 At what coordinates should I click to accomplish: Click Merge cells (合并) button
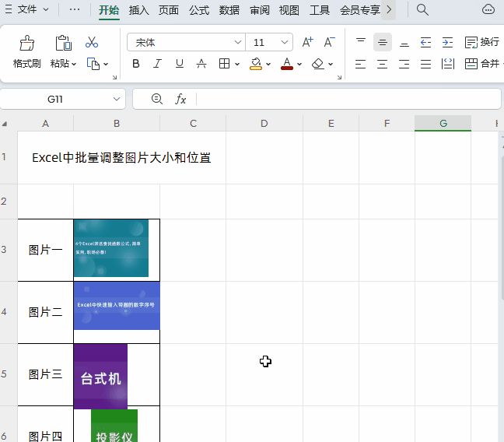click(x=482, y=64)
